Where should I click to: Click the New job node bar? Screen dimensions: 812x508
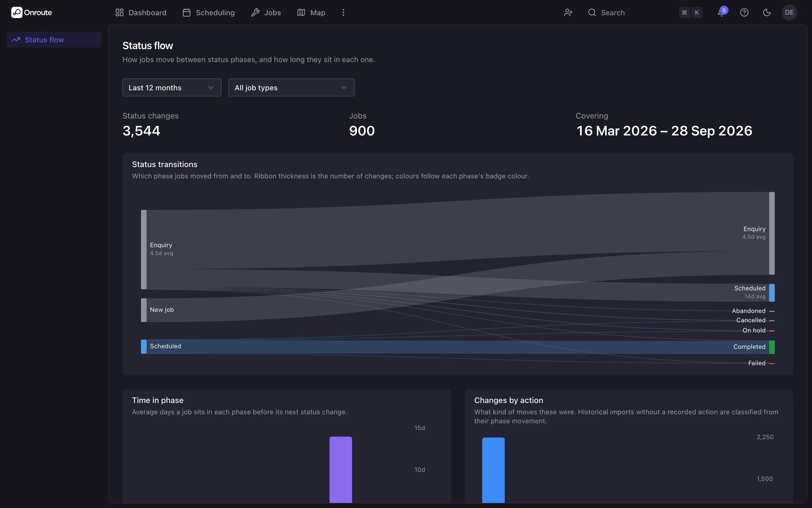(144, 310)
